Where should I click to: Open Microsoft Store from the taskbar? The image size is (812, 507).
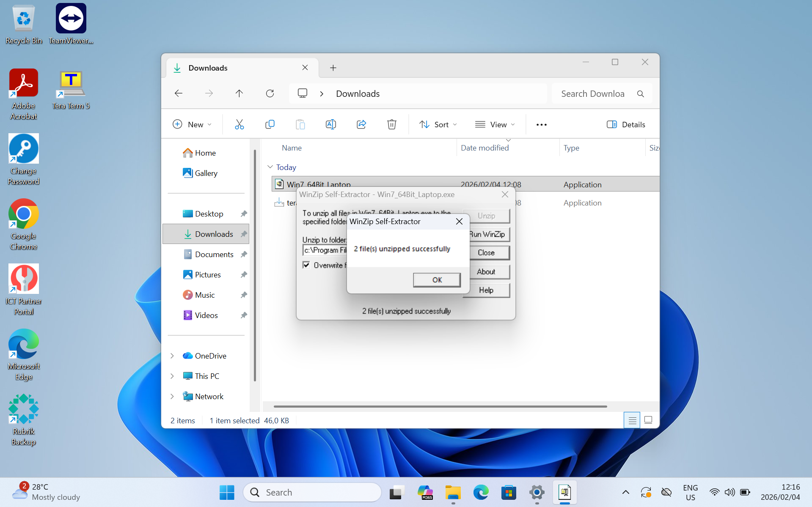pyautogui.click(x=509, y=492)
